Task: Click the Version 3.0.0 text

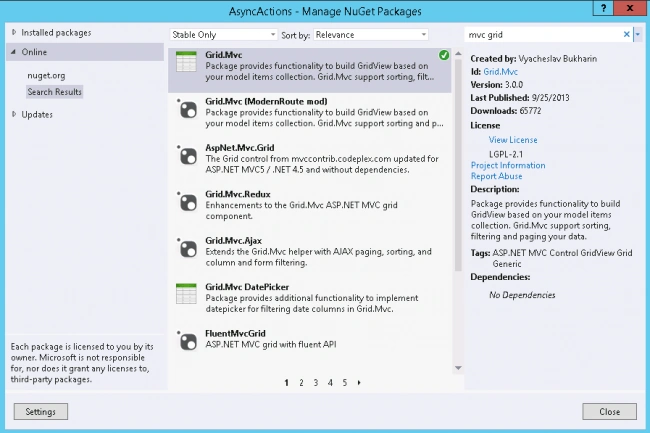Action: (497, 85)
